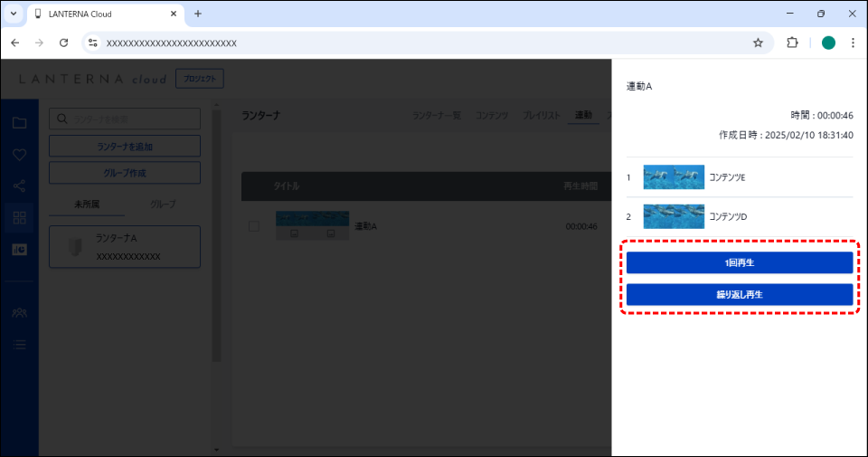Screen dimensions: 868x457
Task: Click the list icon at sidebar bottom
Action: click(x=19, y=344)
